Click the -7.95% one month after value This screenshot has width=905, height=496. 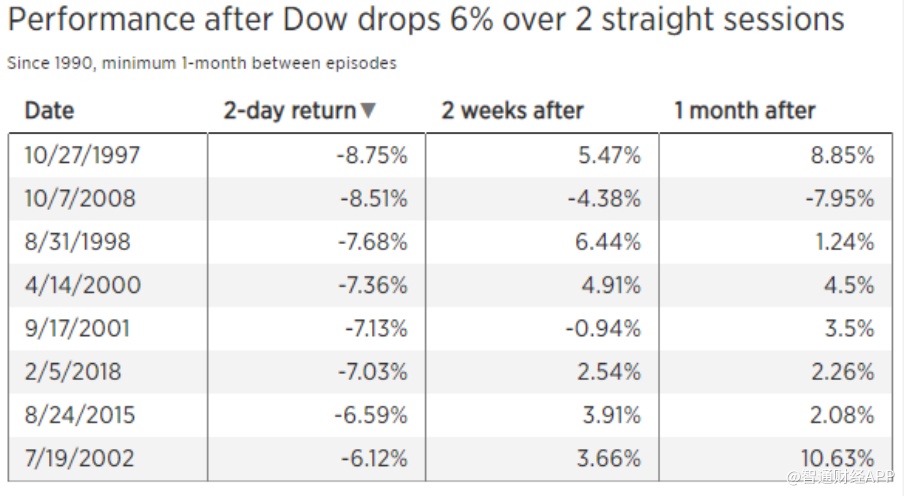click(x=839, y=198)
